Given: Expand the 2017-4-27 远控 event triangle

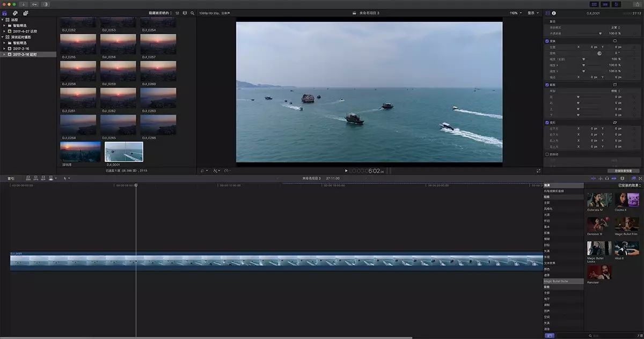Looking at the screenshot, I should click(x=4, y=31).
